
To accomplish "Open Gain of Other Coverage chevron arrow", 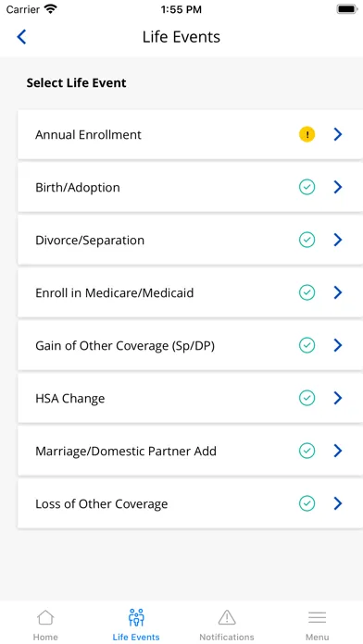I will [338, 345].
